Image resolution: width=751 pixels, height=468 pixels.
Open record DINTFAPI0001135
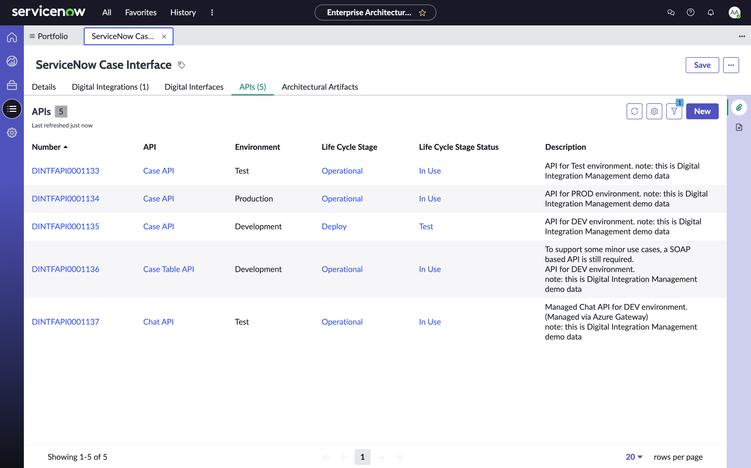[x=66, y=227]
